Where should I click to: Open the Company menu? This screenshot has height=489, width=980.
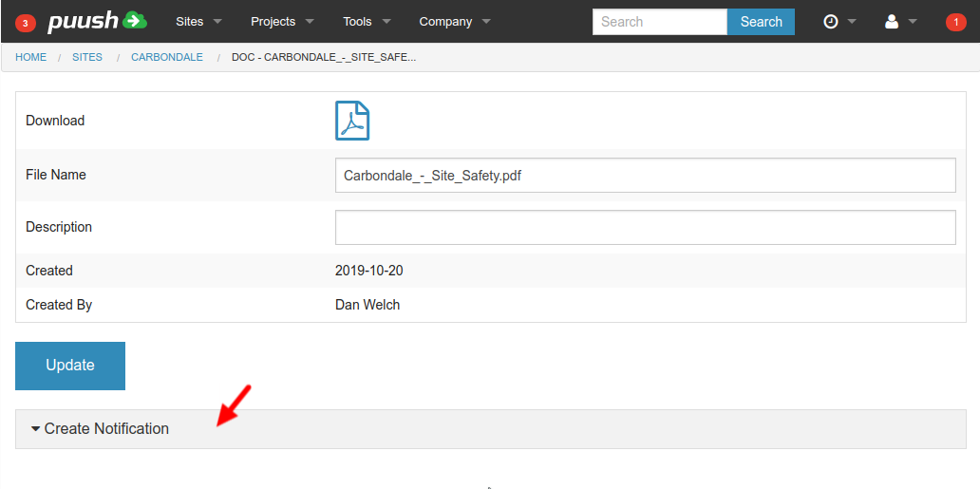455,21
